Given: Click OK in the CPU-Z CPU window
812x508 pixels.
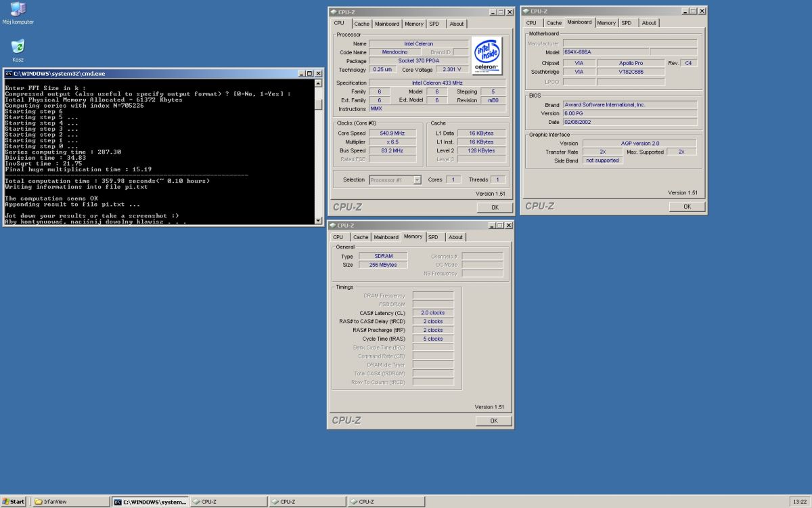Looking at the screenshot, I should coord(495,207).
